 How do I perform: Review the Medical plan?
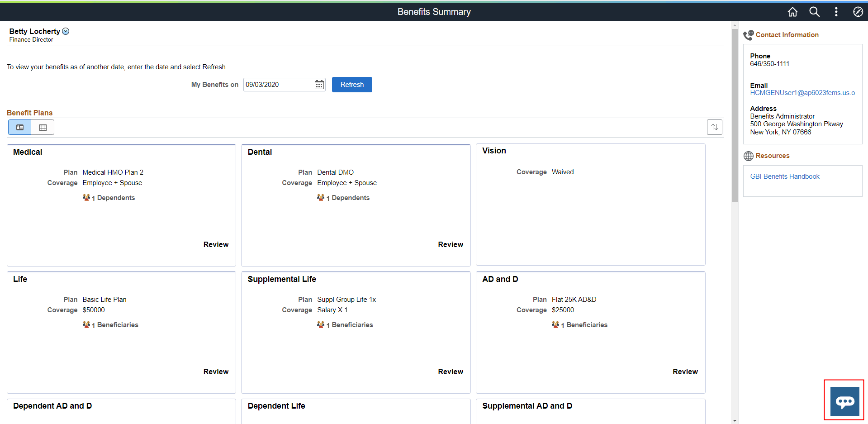click(216, 244)
